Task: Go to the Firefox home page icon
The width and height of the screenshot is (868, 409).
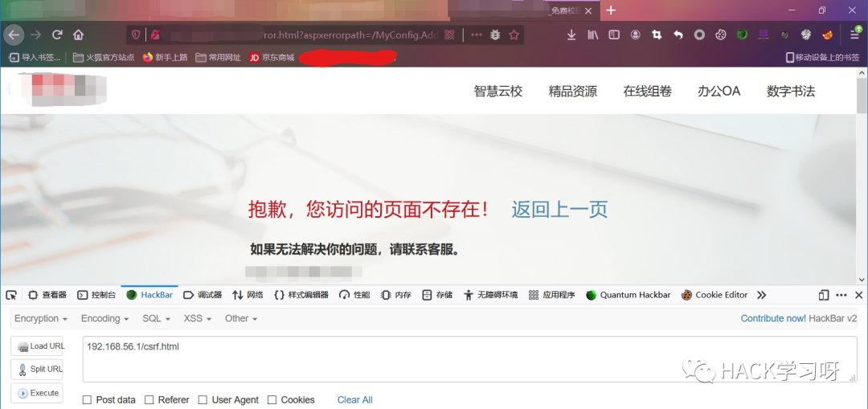Action: coord(78,35)
